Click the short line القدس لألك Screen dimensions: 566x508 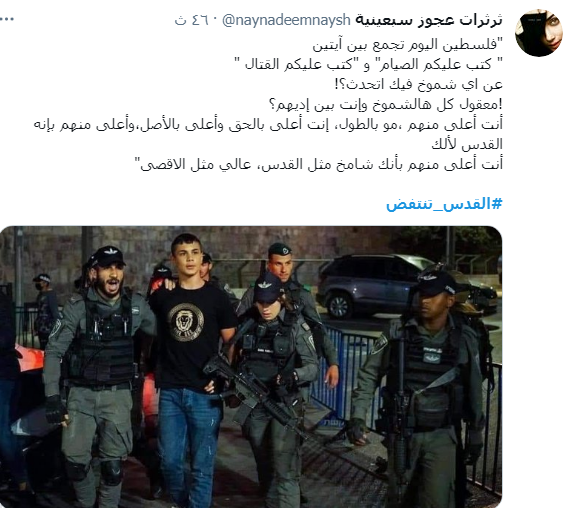pyautogui.click(x=467, y=144)
